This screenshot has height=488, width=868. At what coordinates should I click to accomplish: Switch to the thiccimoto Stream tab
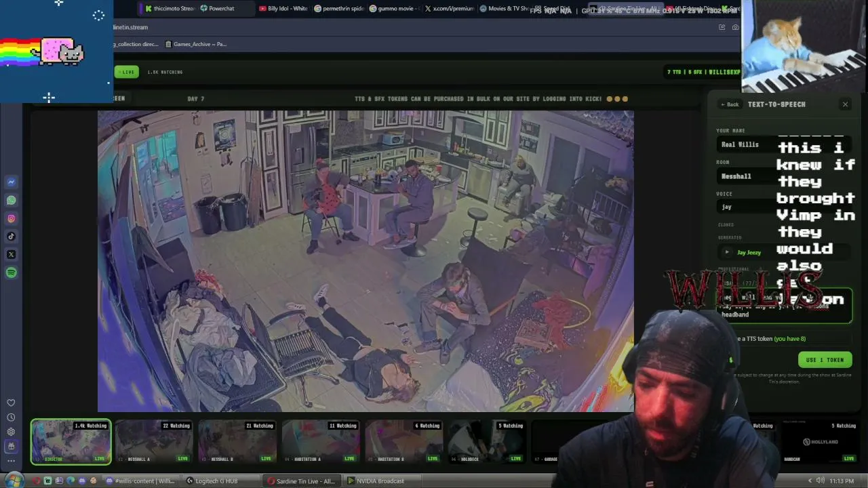pos(170,9)
